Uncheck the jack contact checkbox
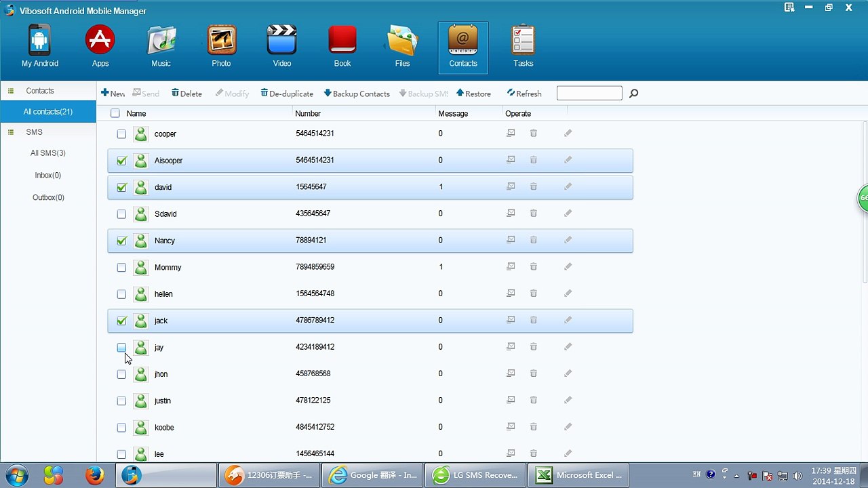This screenshot has height=488, width=868. click(121, 321)
